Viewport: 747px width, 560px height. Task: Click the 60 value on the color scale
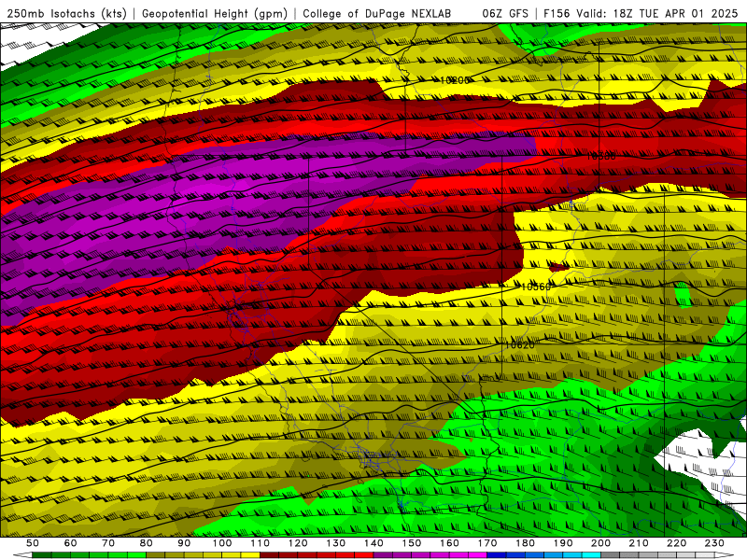pos(70,543)
